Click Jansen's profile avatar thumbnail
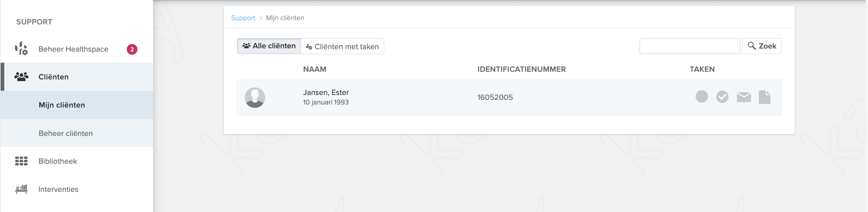The image size is (868, 212). coord(255,98)
